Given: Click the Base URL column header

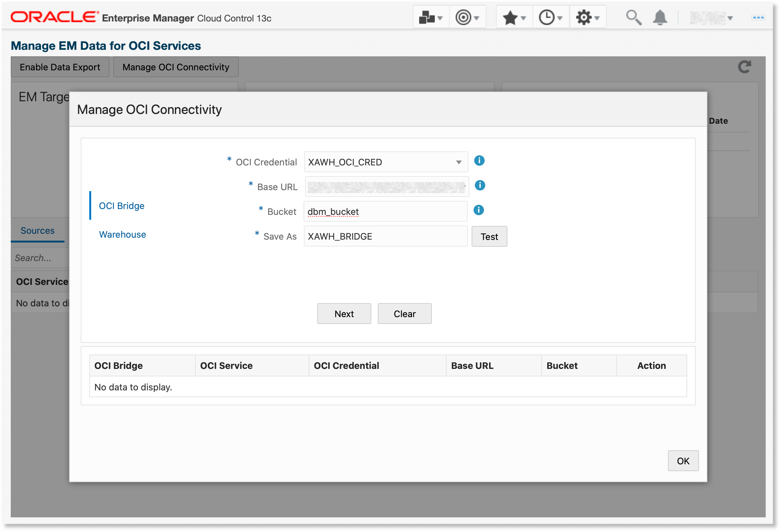Looking at the screenshot, I should tap(494, 366).
